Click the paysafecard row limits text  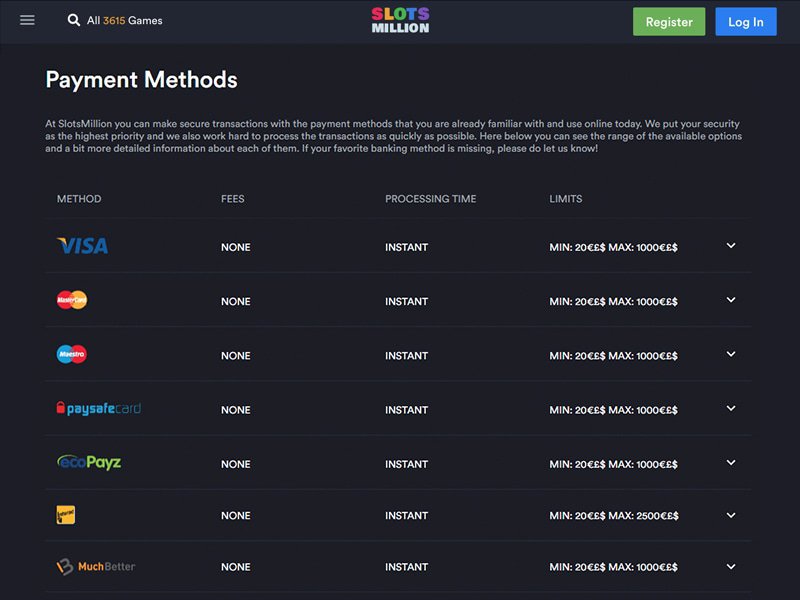[613, 410]
